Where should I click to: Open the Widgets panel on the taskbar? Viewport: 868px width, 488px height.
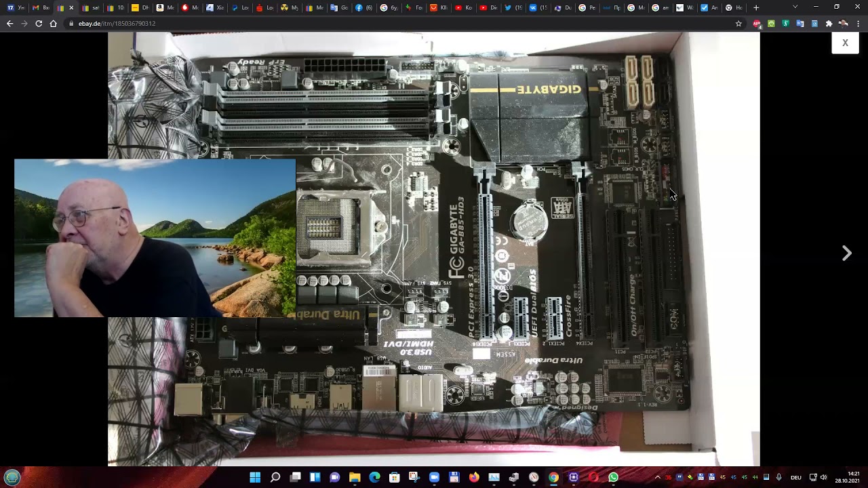coord(315,477)
